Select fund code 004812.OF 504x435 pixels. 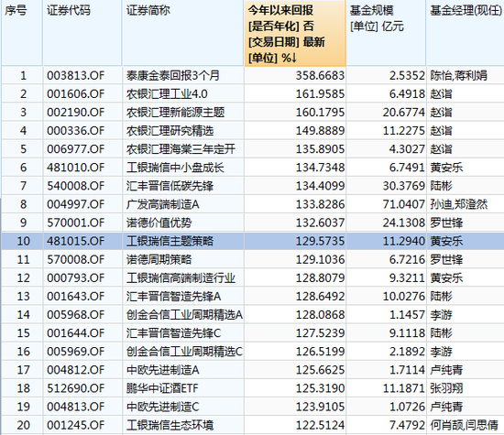point(76,369)
